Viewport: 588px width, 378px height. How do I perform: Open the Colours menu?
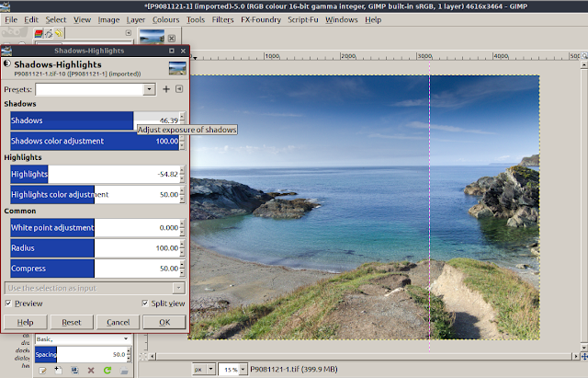(165, 20)
